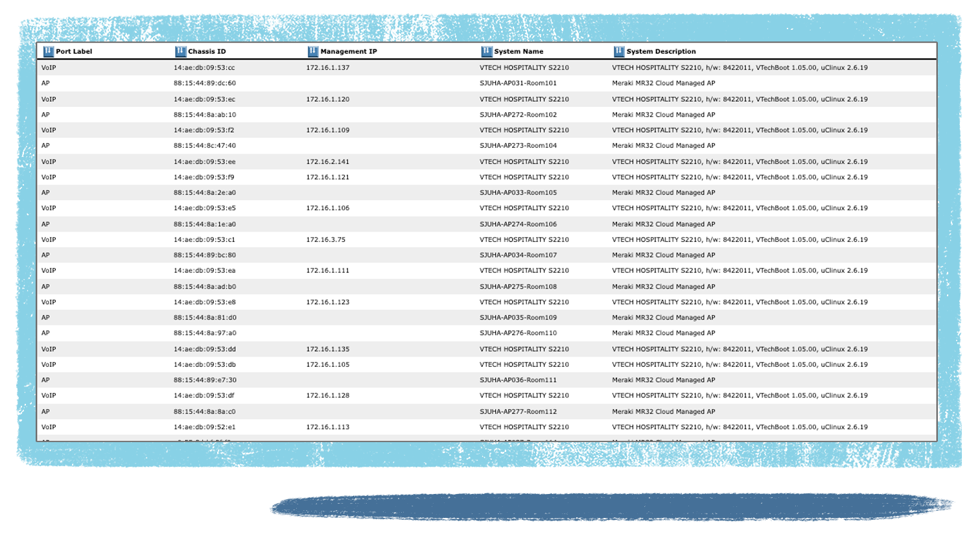Select chassis ID 88:15:44:8c:47:40
Image resolution: width=980 pixels, height=540 pixels.
tap(204, 146)
